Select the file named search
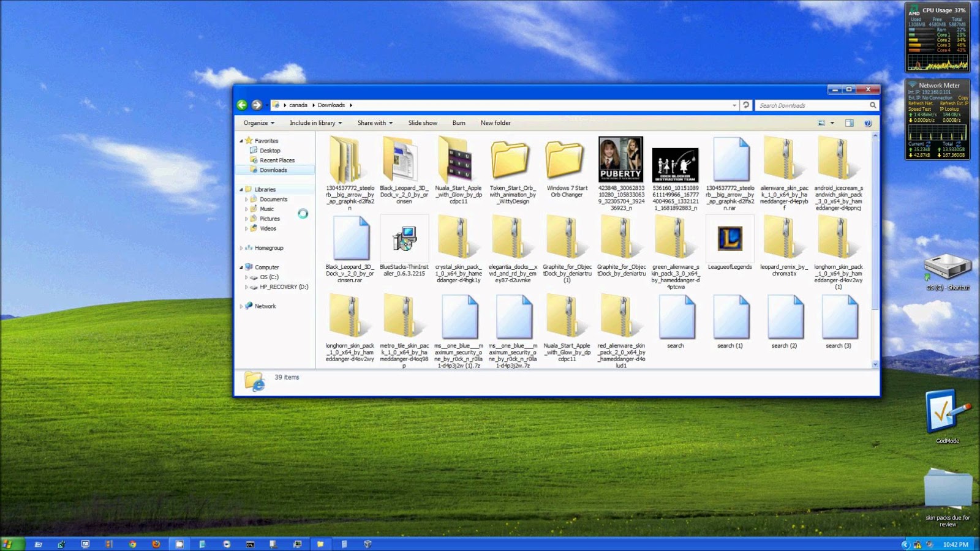Image resolution: width=980 pixels, height=551 pixels. coord(676,321)
